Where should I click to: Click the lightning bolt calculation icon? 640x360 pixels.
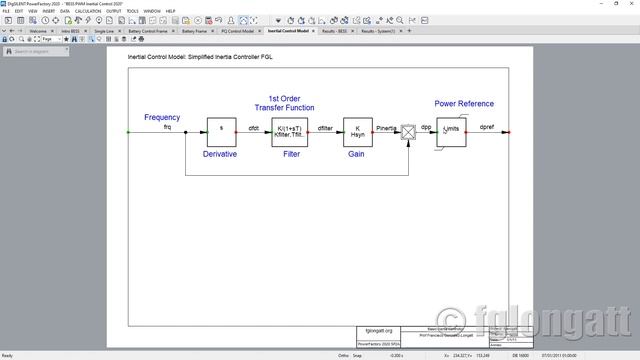coord(88,20)
